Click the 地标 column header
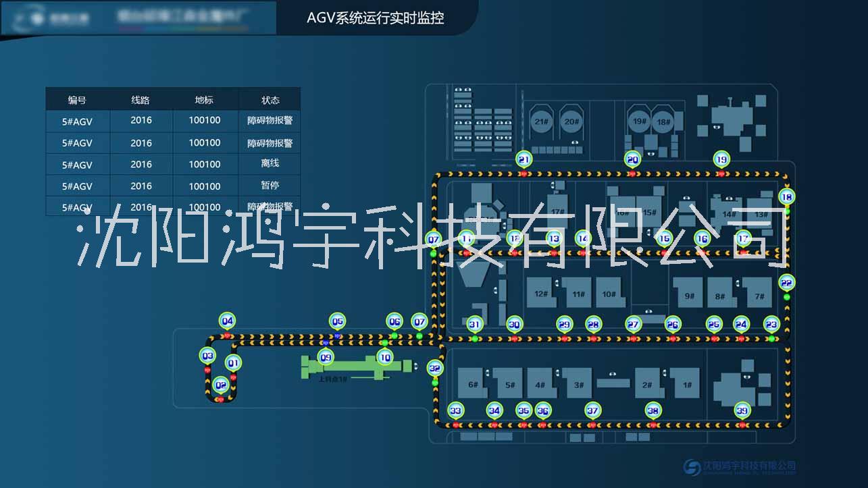This screenshot has height=488, width=868. click(x=205, y=99)
